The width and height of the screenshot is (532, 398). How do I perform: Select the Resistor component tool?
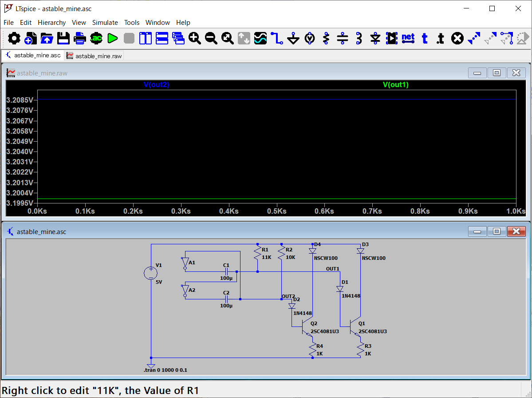[x=326, y=39]
